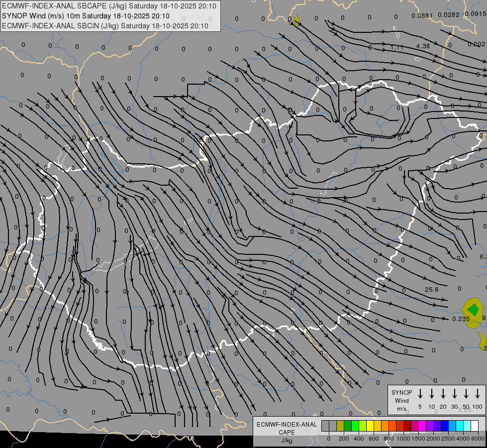Select the dark blue CAPE scale swatch
This screenshot has width=487, height=448.
445,426
